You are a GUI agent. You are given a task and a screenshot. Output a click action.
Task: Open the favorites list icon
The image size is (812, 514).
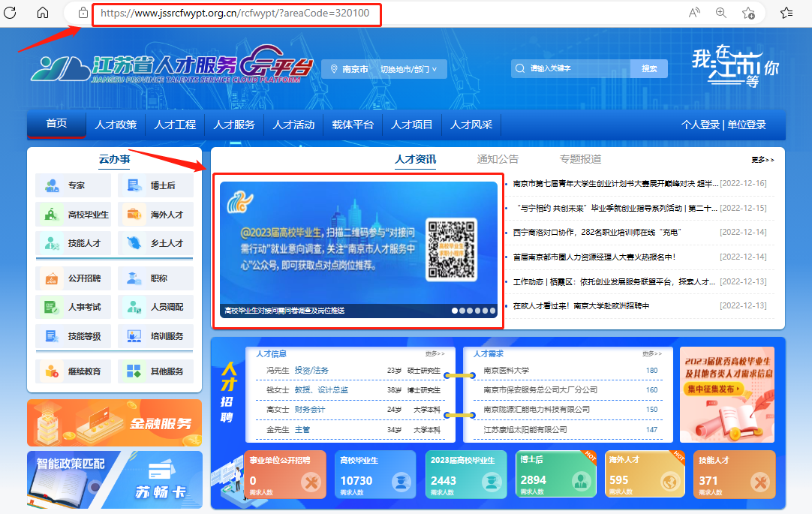click(786, 13)
